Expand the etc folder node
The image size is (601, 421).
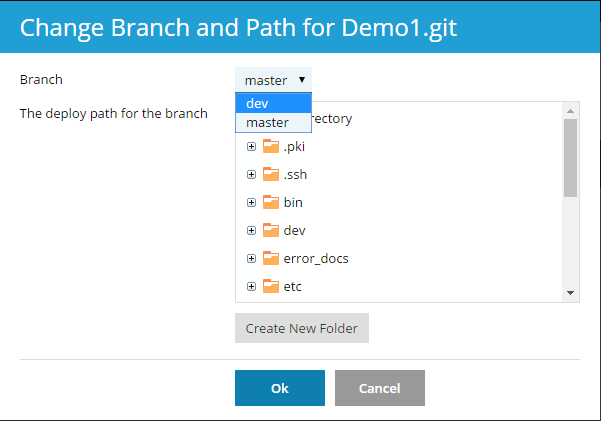point(251,287)
